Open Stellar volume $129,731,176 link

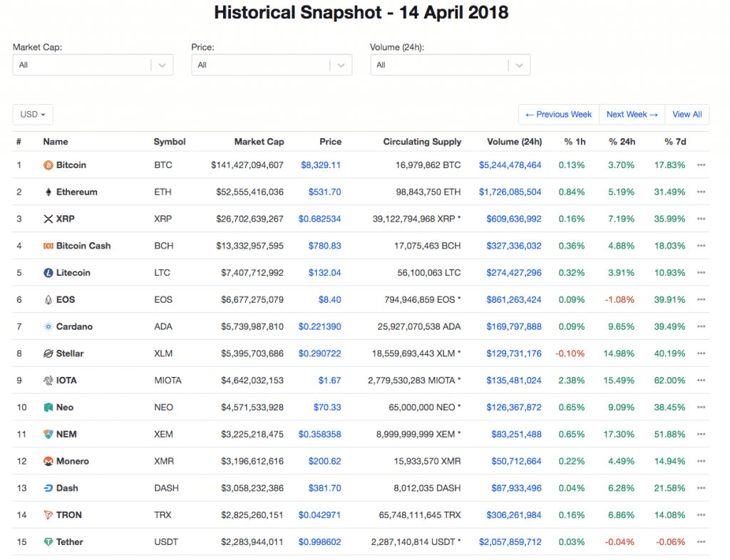click(514, 354)
